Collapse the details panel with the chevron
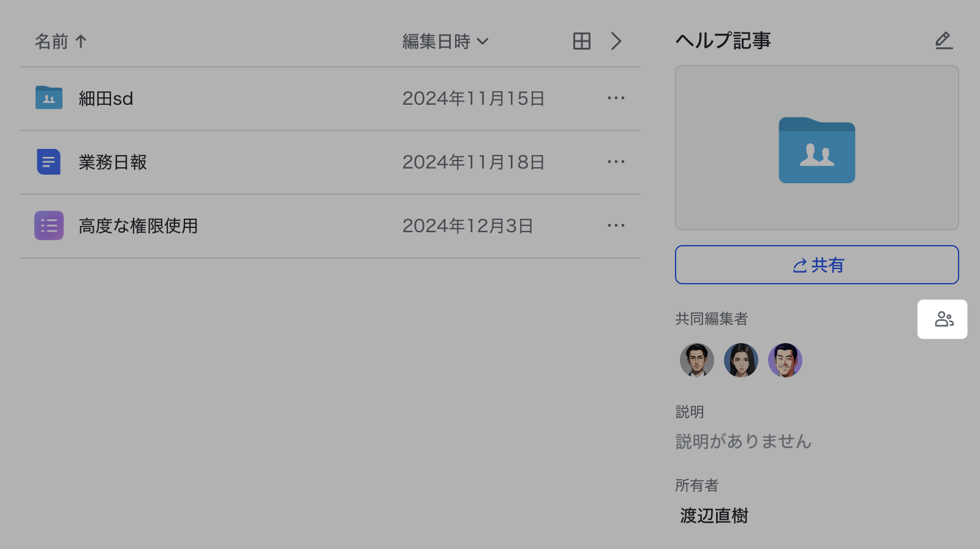980x549 pixels. (x=616, y=41)
